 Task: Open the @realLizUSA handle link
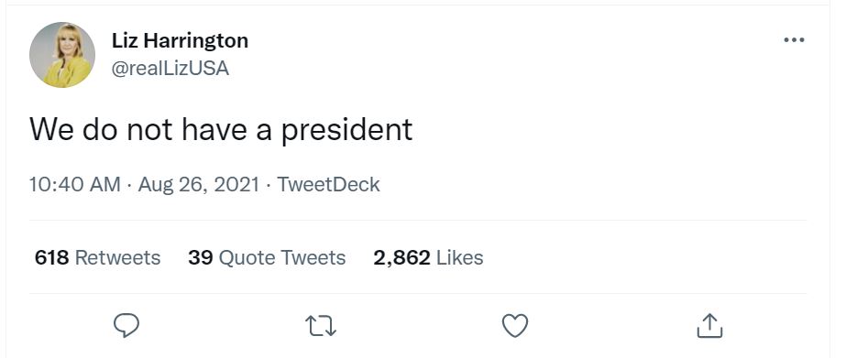coord(170,69)
